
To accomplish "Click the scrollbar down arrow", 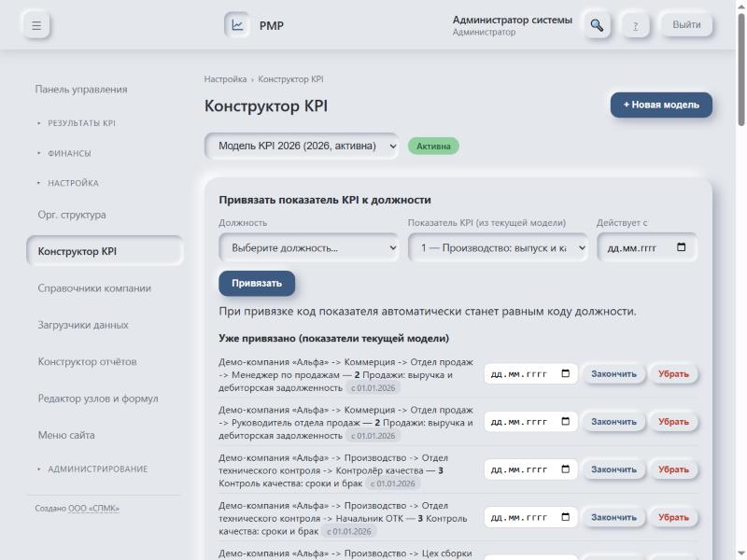I will pos(741,554).
